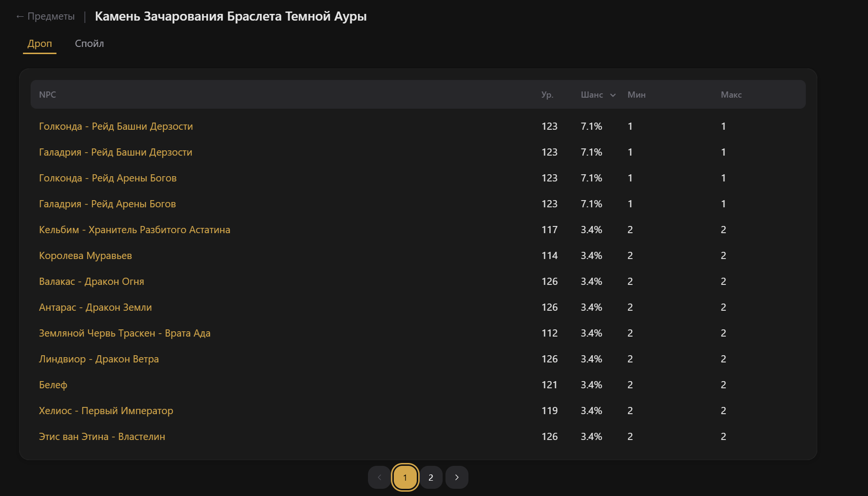
Task: Select current page 1 button
Action: click(405, 477)
